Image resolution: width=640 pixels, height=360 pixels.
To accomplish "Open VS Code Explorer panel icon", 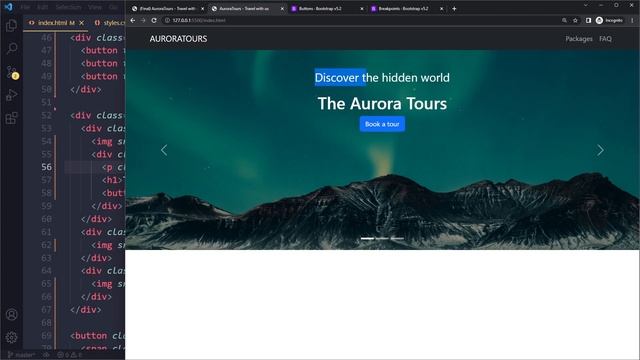I will (11, 26).
